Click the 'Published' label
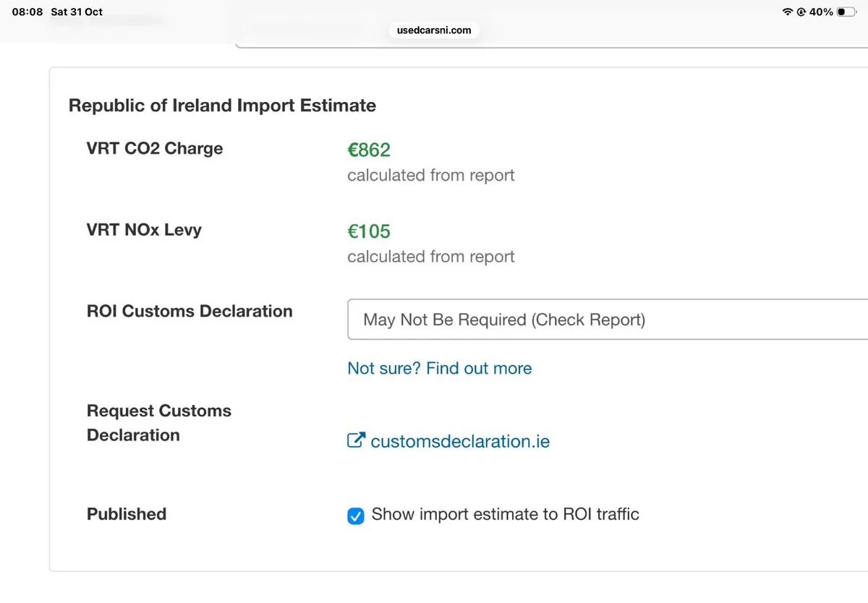868x603 pixels. [x=127, y=514]
